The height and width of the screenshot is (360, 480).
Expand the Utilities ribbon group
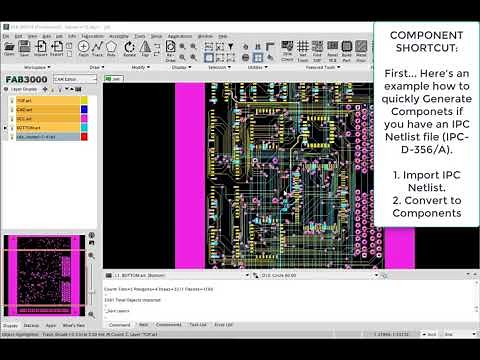[257, 67]
